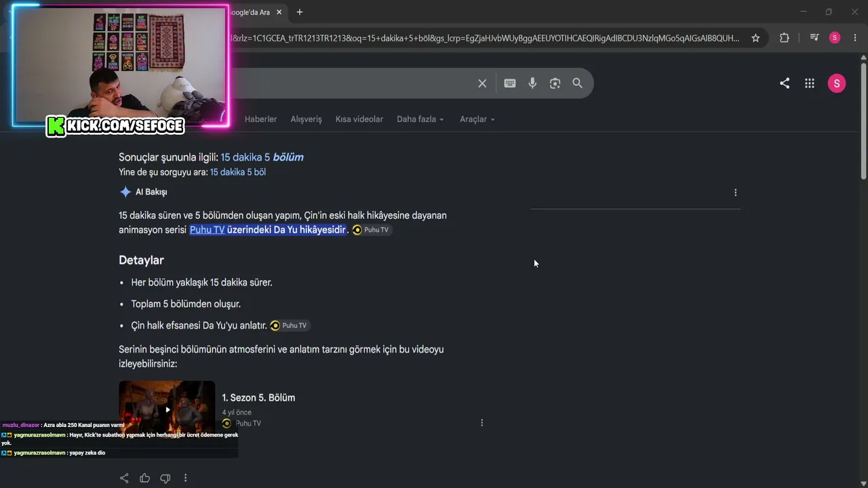Start voice search with the microphone icon
This screenshot has height=488, width=868.
click(532, 83)
